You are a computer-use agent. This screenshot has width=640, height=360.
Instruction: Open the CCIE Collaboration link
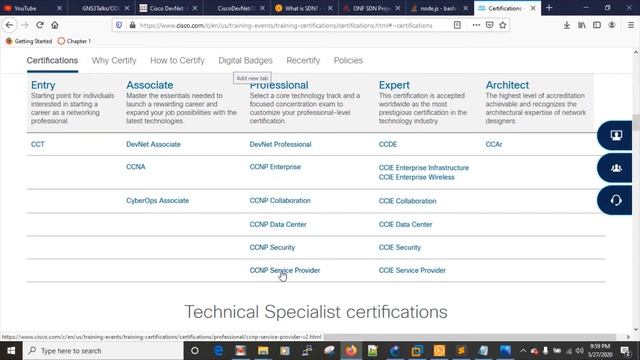407,201
